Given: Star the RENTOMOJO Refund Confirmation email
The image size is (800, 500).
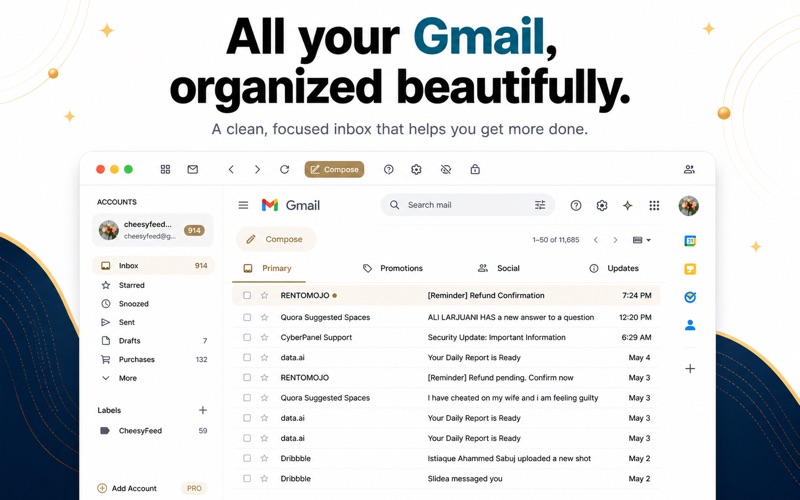Looking at the screenshot, I should (x=264, y=295).
